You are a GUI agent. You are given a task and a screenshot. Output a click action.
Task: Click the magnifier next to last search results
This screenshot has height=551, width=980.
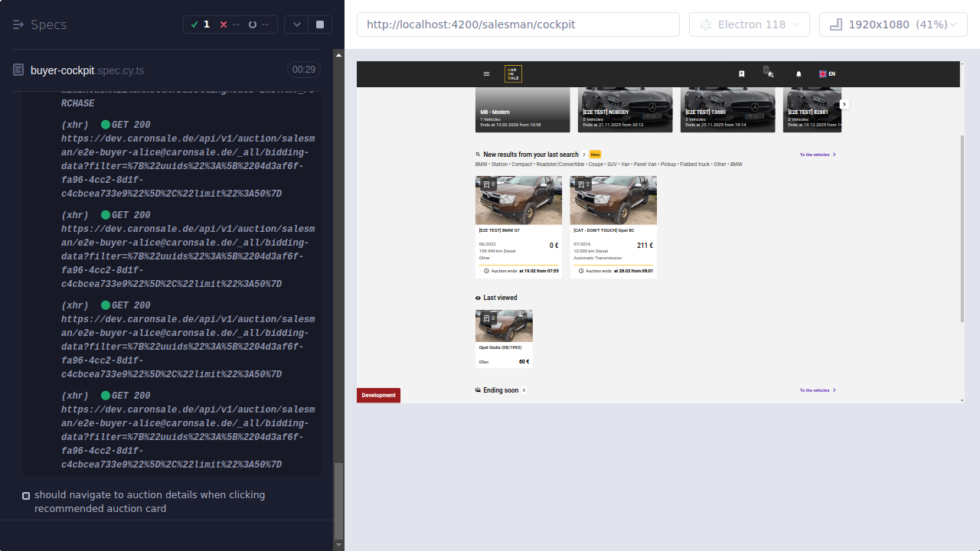477,154
